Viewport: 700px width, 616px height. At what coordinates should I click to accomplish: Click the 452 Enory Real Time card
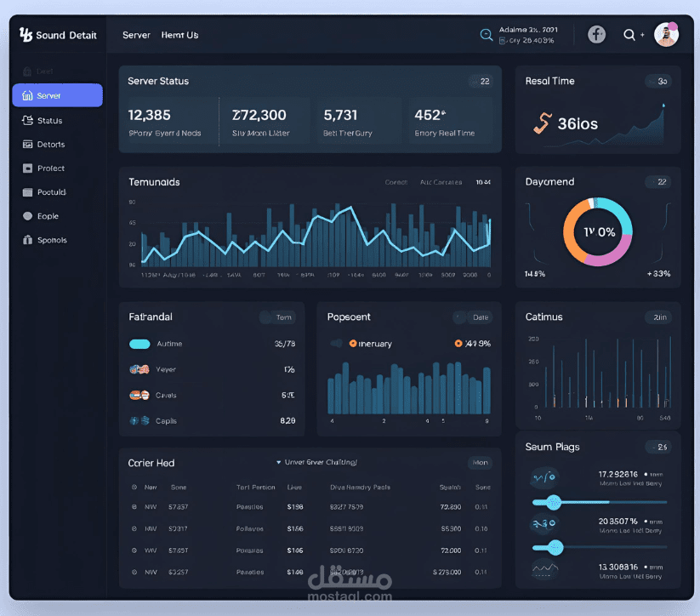pyautogui.click(x=450, y=122)
